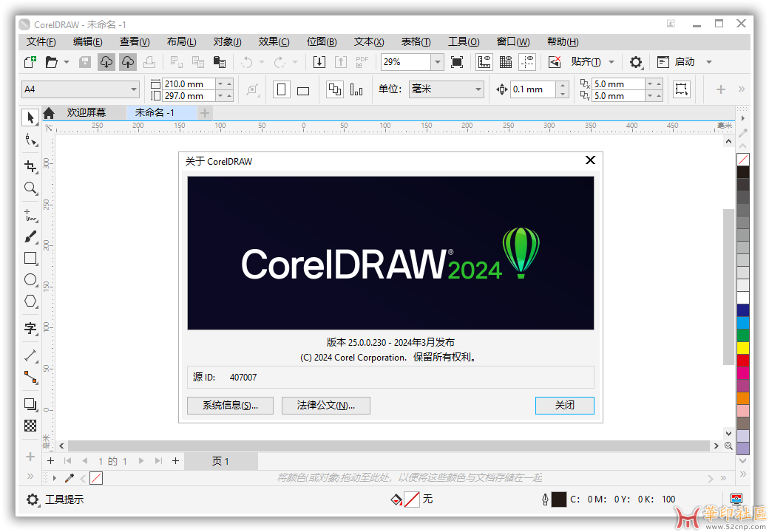Select the Freehand drawing tool
769x532 pixels.
click(30, 215)
